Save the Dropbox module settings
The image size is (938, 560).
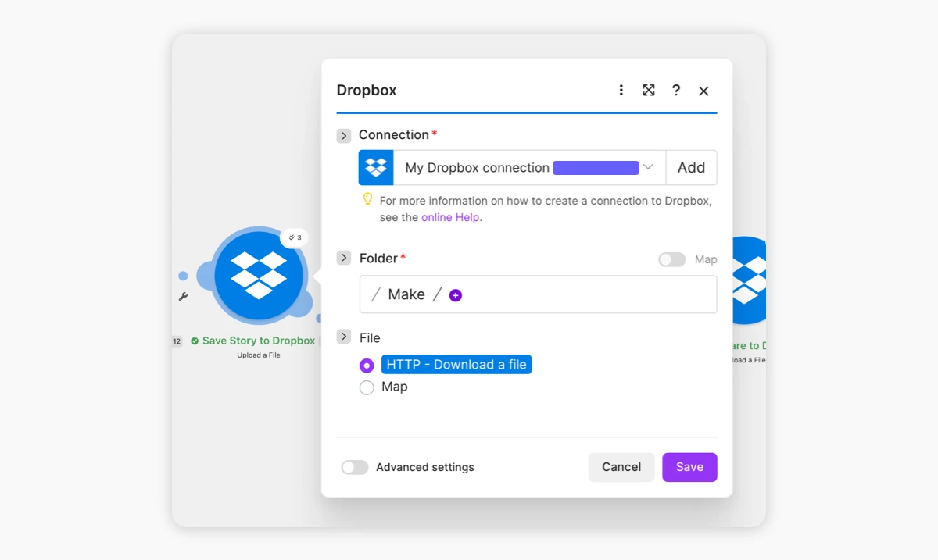click(x=689, y=467)
